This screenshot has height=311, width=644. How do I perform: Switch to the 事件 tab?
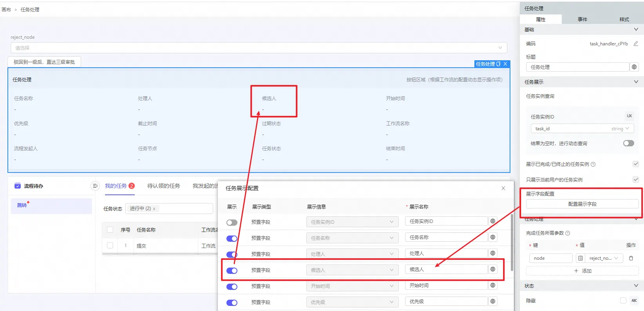(582, 19)
